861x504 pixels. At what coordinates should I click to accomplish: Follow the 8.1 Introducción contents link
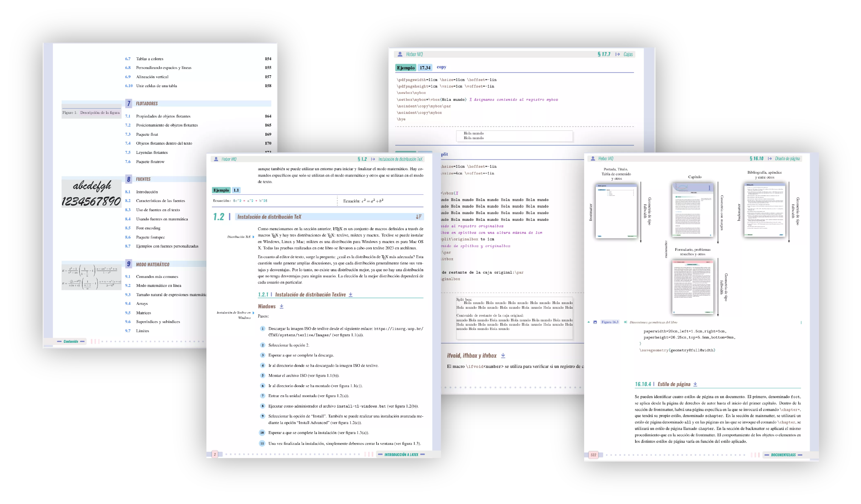pos(147,192)
